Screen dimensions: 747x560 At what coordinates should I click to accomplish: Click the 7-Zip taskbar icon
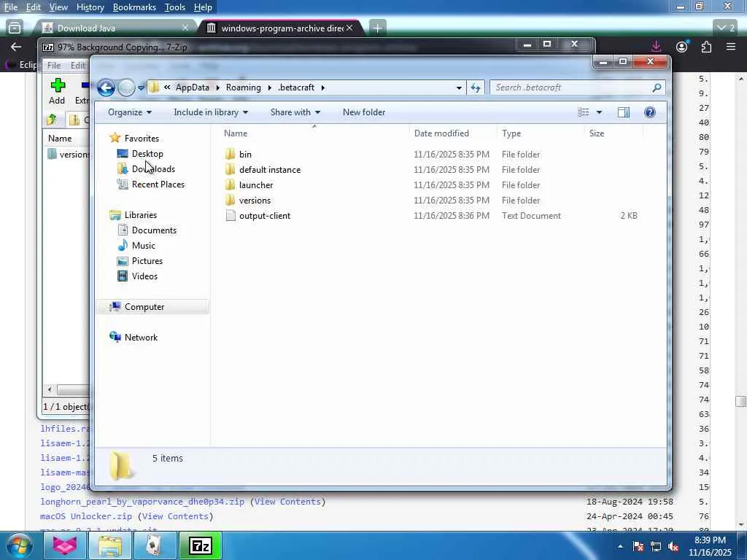tap(201, 545)
